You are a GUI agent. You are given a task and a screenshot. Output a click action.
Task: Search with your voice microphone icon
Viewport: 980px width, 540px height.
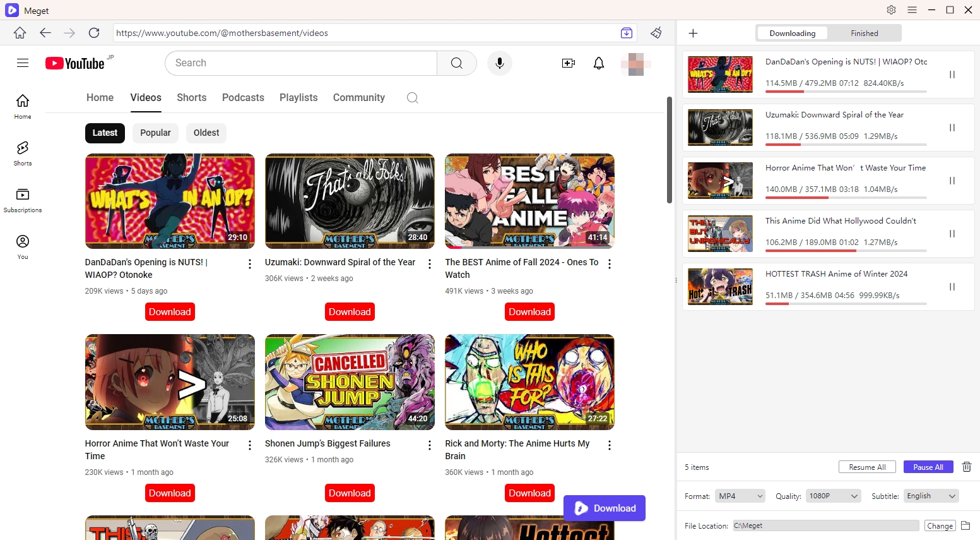pyautogui.click(x=500, y=63)
